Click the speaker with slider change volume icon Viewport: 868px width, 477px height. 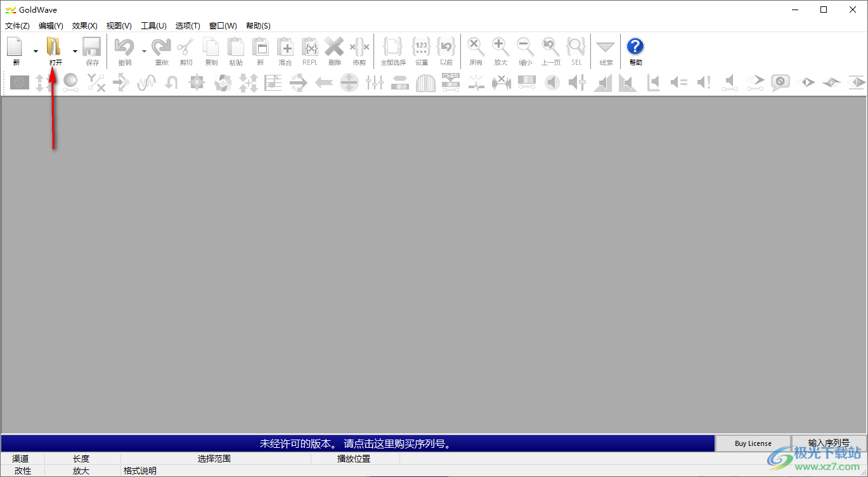click(x=578, y=82)
